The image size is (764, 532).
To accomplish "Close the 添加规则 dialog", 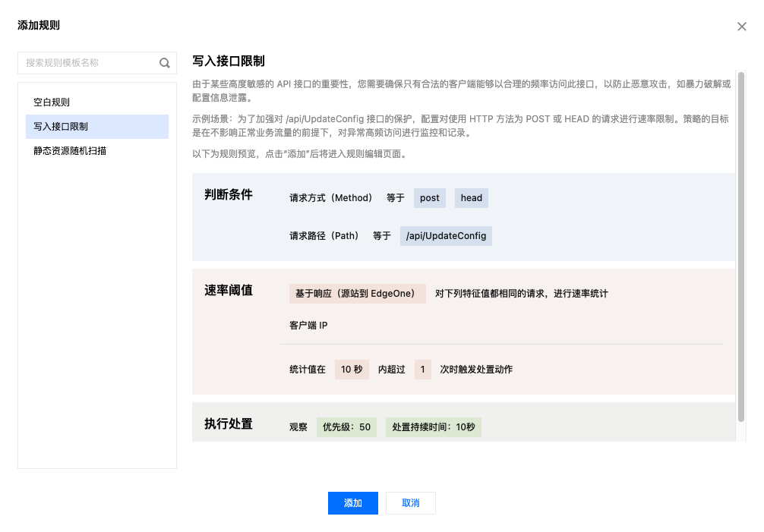I will [x=742, y=27].
